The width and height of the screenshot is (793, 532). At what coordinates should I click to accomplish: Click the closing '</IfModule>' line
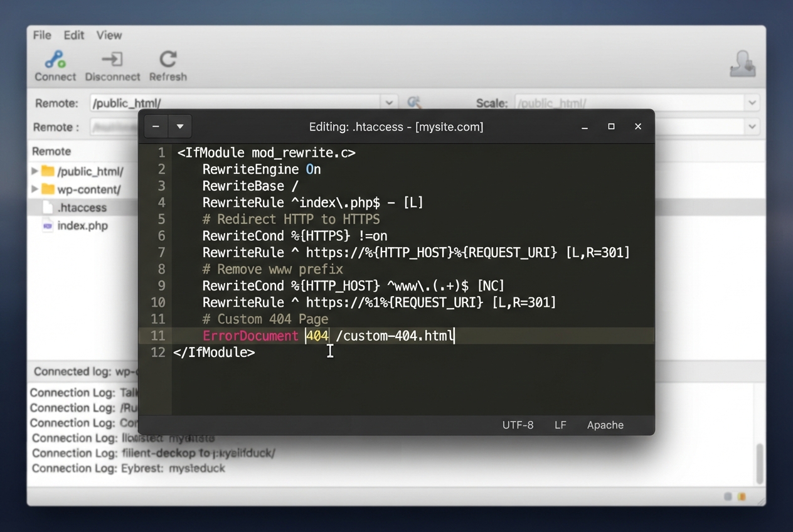pos(214,352)
